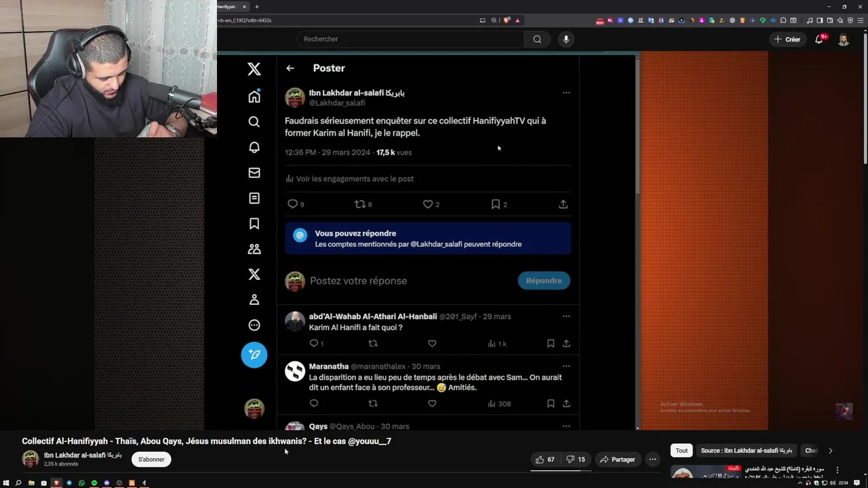Open Windows taskbar search
Viewport: 868px width, 488px height.
coord(18,483)
